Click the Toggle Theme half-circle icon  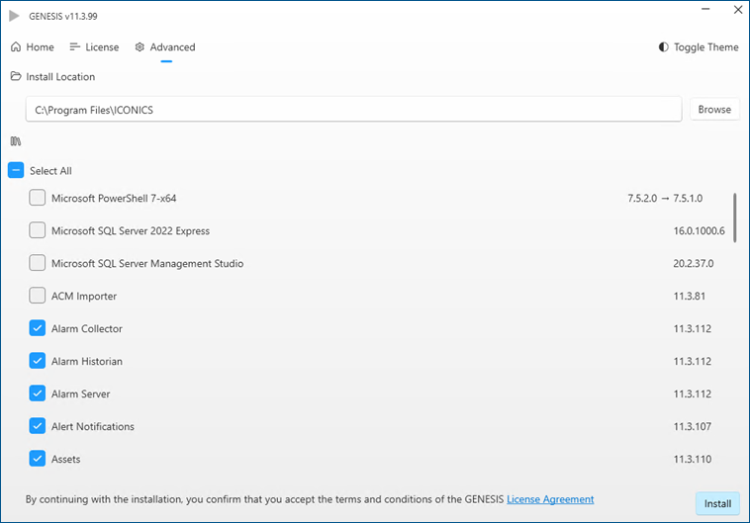[x=663, y=47]
